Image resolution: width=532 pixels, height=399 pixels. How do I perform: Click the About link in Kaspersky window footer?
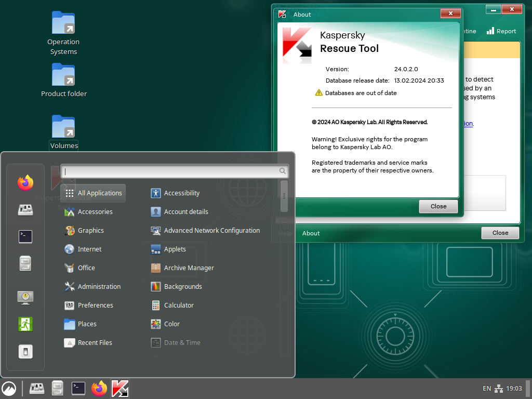point(311,233)
